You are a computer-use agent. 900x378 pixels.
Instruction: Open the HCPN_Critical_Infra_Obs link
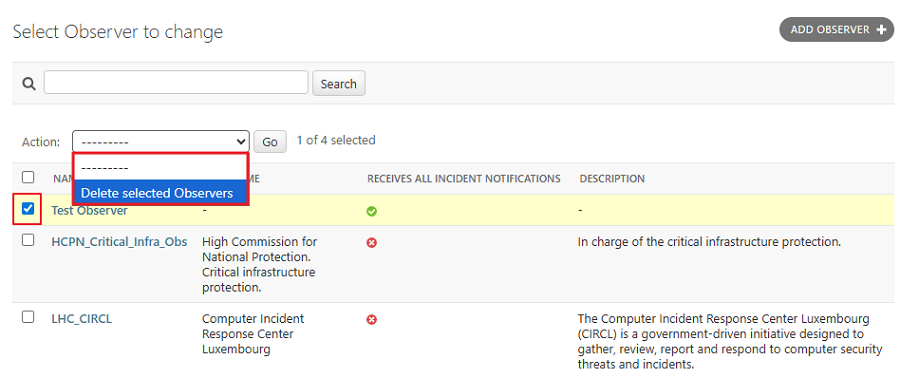[119, 242]
